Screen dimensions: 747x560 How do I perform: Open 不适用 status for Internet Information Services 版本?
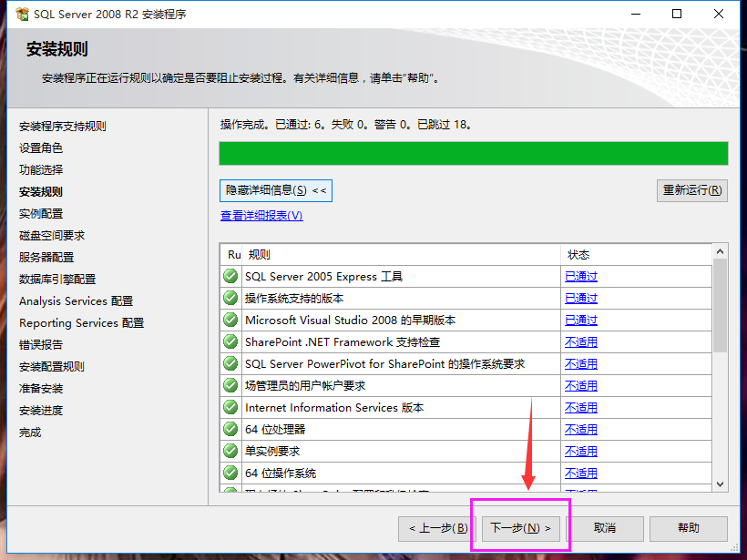point(580,408)
